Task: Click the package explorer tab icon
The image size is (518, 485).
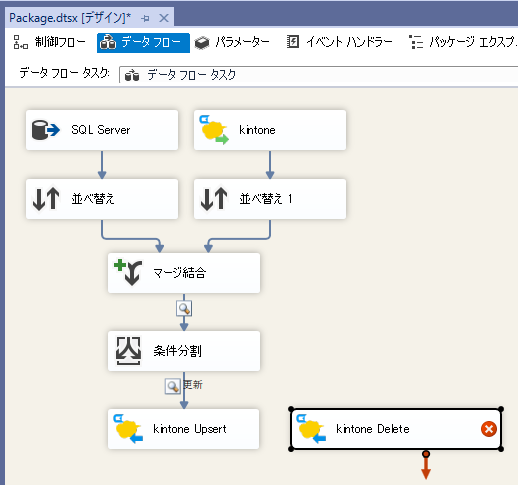Action: pyautogui.click(x=416, y=42)
